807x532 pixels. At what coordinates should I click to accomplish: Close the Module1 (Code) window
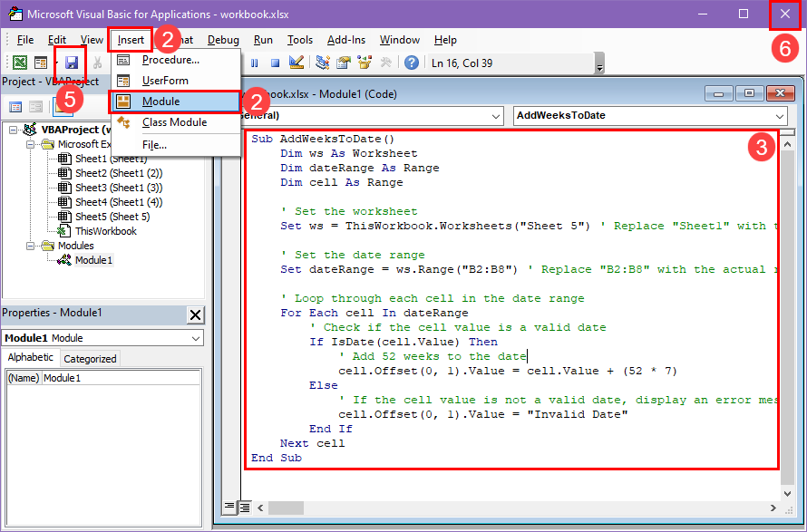(780, 93)
